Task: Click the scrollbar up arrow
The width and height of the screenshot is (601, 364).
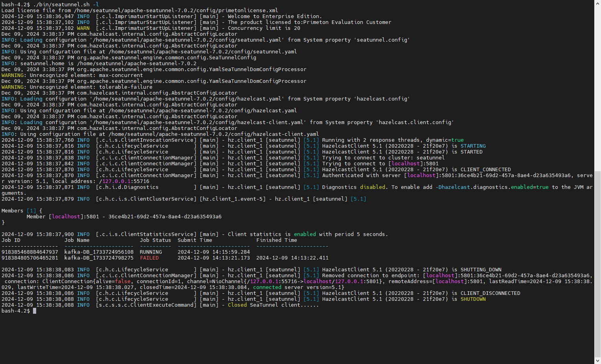Action: point(597,3)
